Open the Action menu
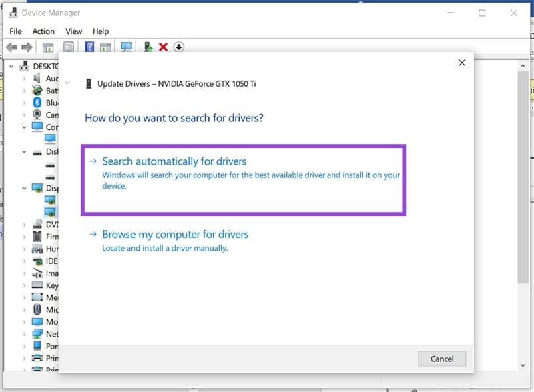 click(x=43, y=31)
